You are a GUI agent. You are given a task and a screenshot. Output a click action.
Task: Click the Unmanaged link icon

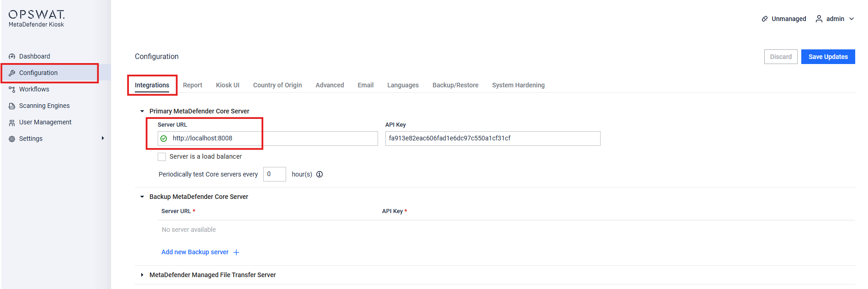(765, 19)
